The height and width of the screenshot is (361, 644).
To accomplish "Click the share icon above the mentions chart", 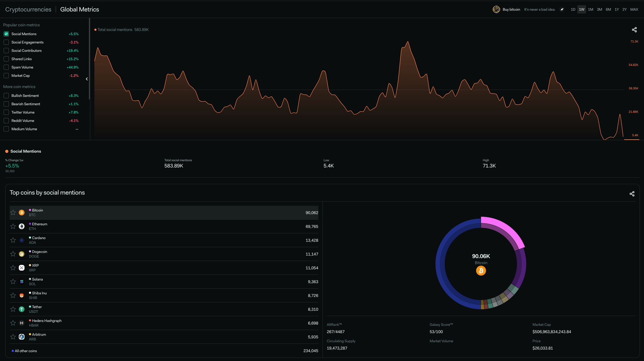I will tap(634, 30).
